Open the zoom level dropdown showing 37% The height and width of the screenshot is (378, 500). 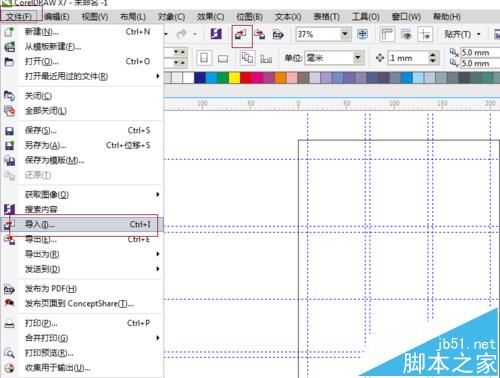[x=345, y=34]
